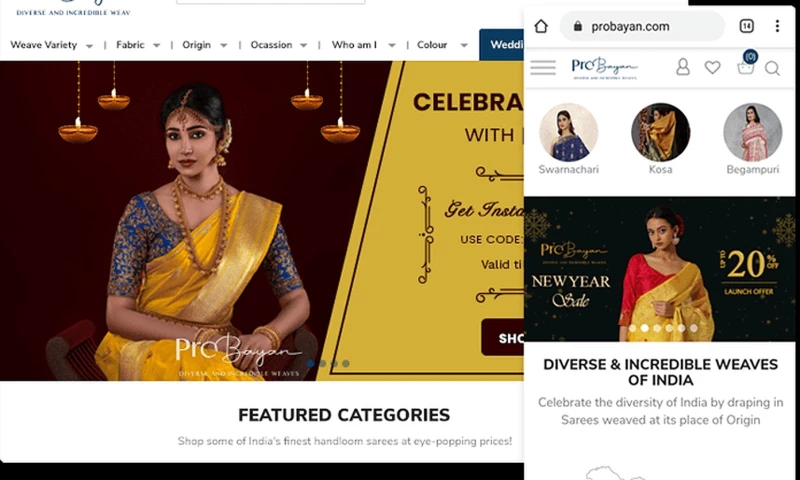Click the ProBayan logo in mobile header

point(605,68)
